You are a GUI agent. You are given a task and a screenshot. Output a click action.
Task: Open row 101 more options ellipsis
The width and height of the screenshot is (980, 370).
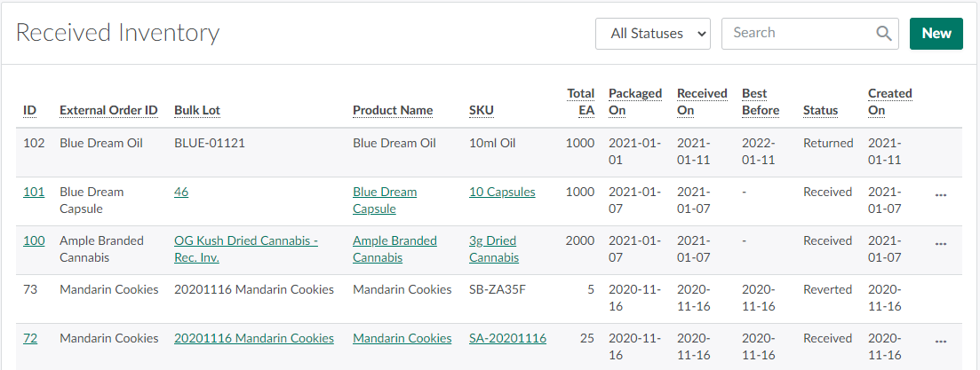click(941, 193)
